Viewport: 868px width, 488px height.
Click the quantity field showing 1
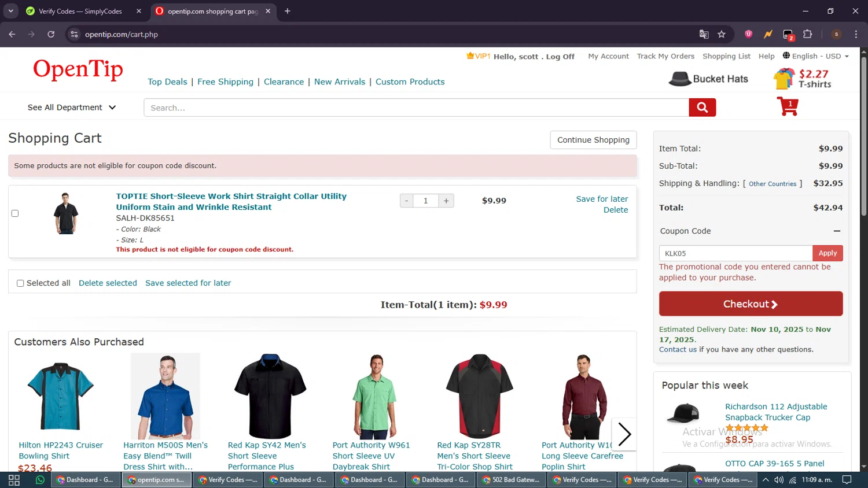pyautogui.click(x=426, y=201)
